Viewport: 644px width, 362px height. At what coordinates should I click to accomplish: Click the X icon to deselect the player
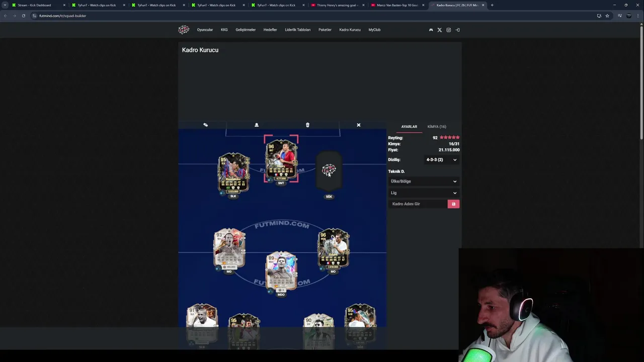click(359, 125)
